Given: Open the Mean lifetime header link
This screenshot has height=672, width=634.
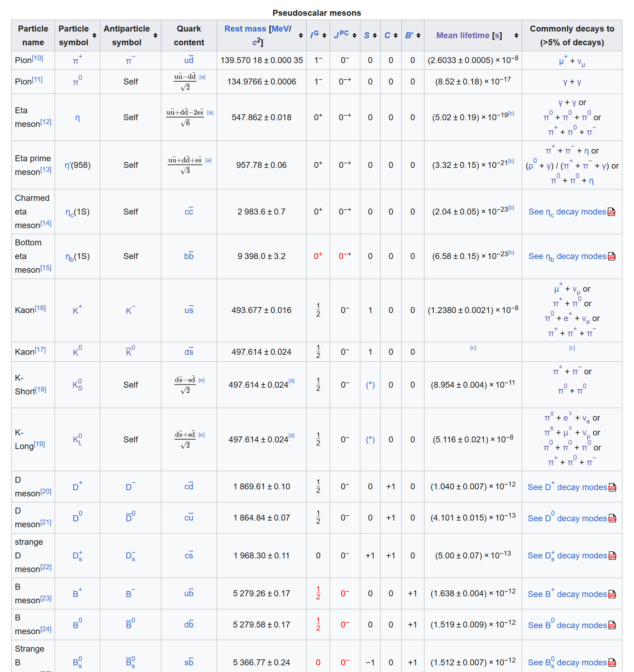Looking at the screenshot, I should pyautogui.click(x=463, y=35).
